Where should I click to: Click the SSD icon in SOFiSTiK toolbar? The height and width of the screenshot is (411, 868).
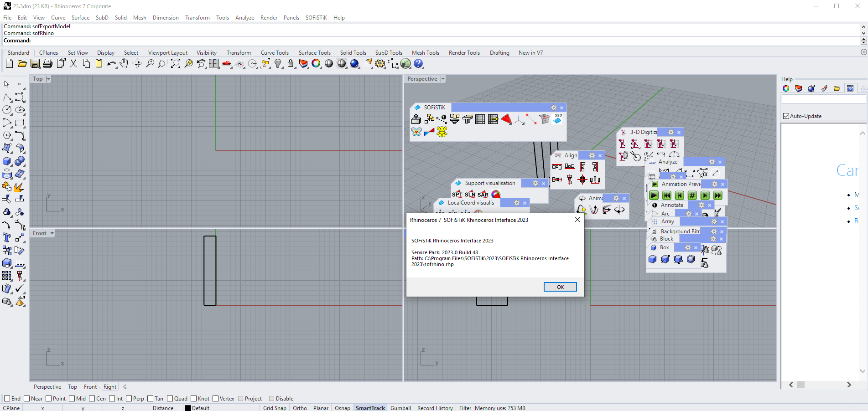tap(558, 119)
